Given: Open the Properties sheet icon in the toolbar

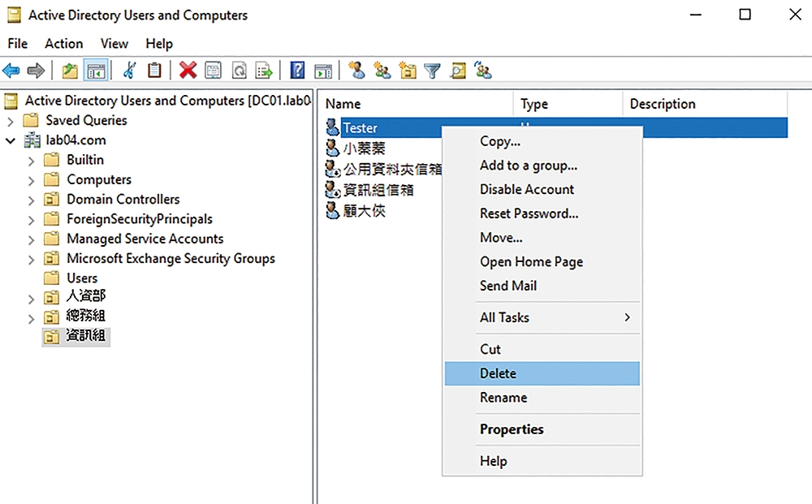Looking at the screenshot, I should pyautogui.click(x=213, y=71).
